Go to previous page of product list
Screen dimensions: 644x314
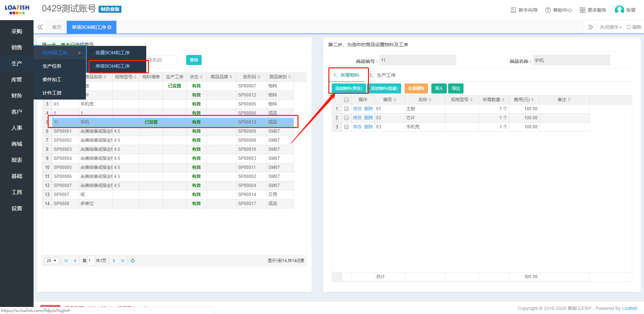click(75, 261)
